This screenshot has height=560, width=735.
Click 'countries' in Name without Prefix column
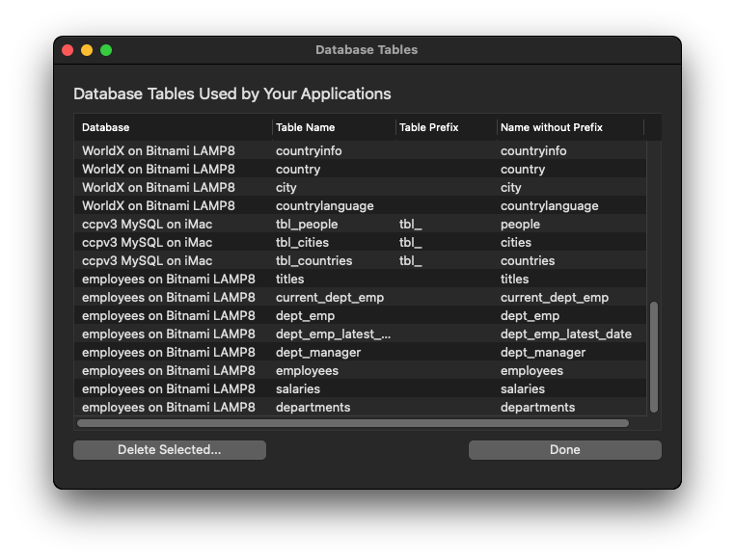click(528, 260)
